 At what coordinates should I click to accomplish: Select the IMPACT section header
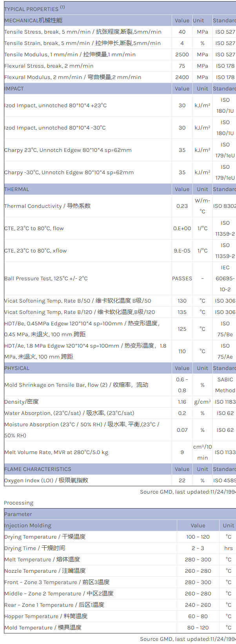(x=14, y=88)
